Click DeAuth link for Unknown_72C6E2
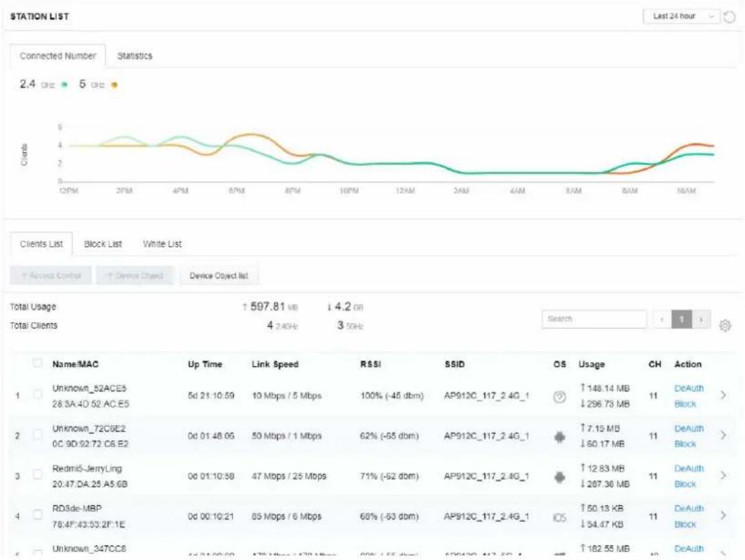The height and width of the screenshot is (560, 745). point(689,428)
